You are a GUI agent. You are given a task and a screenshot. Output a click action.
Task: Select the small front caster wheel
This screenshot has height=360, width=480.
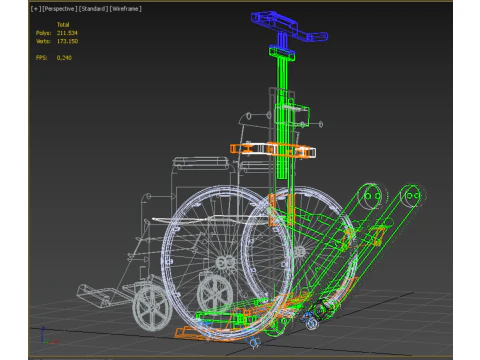click(152, 308)
